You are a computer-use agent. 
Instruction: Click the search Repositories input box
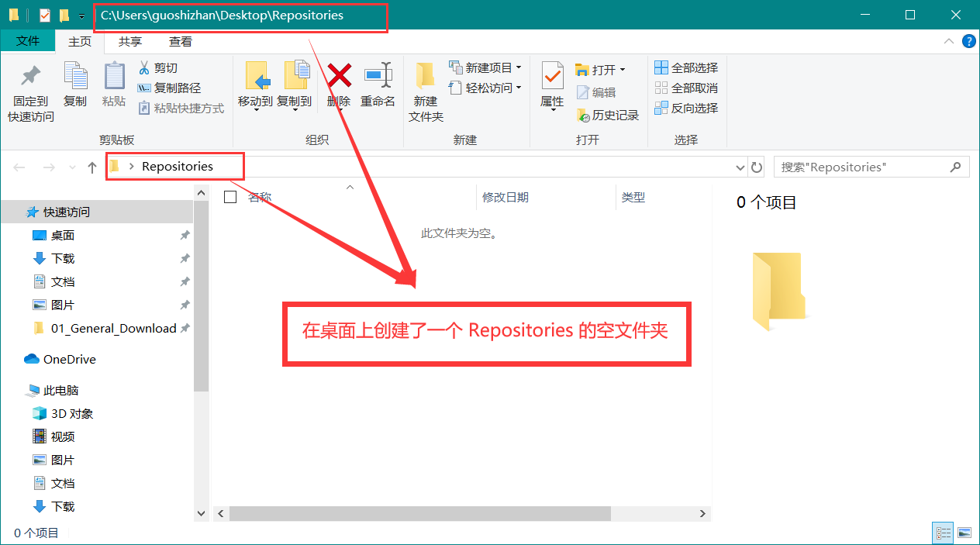tap(861, 167)
